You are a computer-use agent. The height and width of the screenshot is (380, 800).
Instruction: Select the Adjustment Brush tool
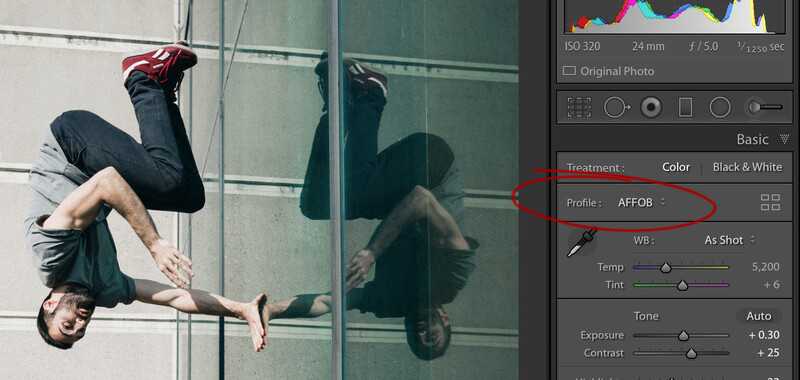point(764,107)
